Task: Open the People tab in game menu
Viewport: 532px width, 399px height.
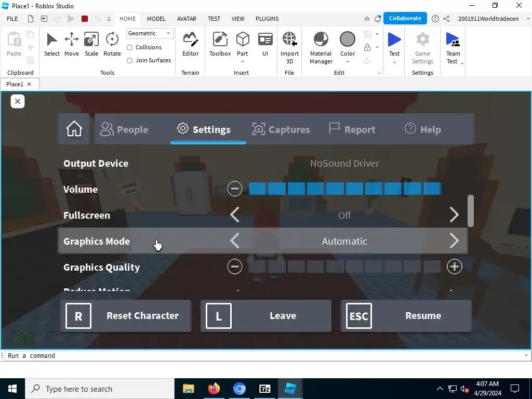Action: point(124,129)
